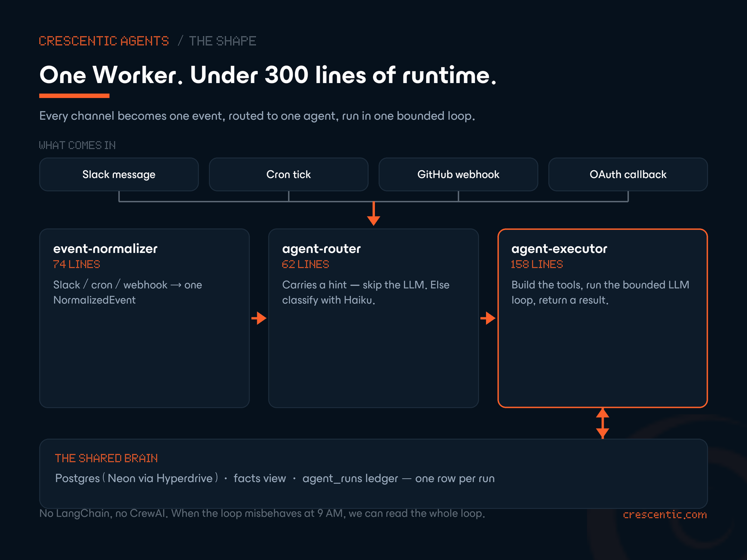Select the agent-executor card title

tap(559, 249)
